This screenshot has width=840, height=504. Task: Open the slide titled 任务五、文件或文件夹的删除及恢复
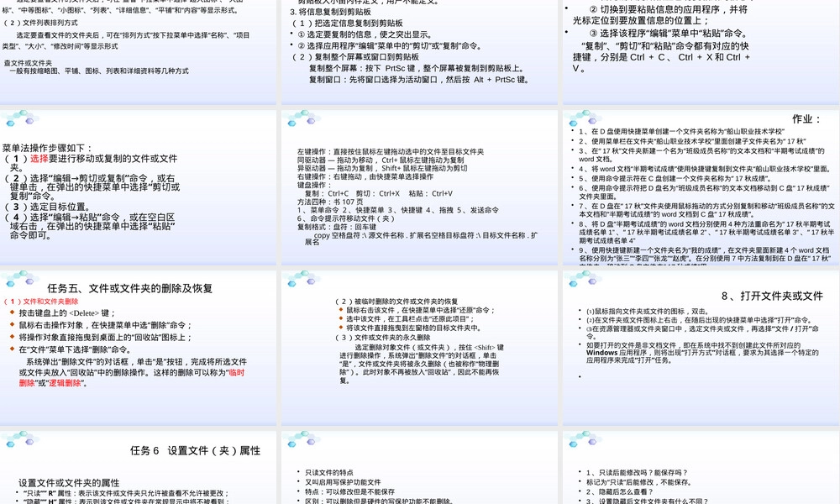pos(139,348)
